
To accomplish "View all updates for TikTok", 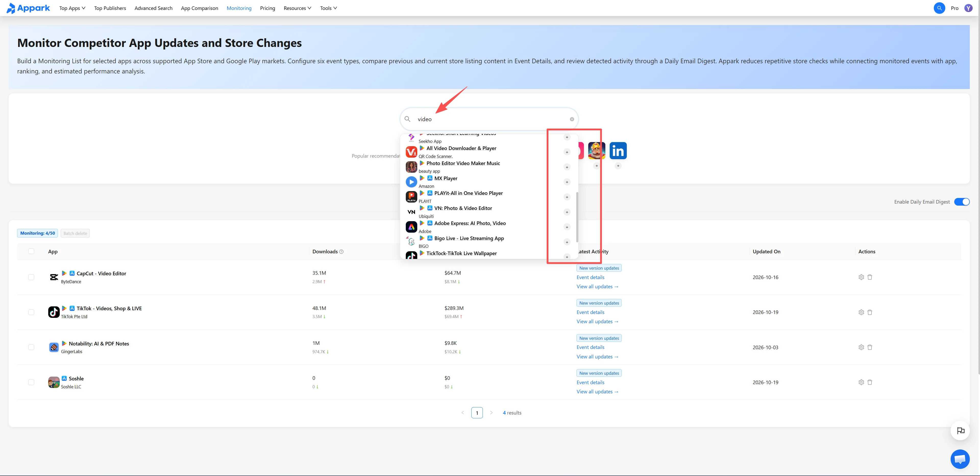I will (597, 322).
